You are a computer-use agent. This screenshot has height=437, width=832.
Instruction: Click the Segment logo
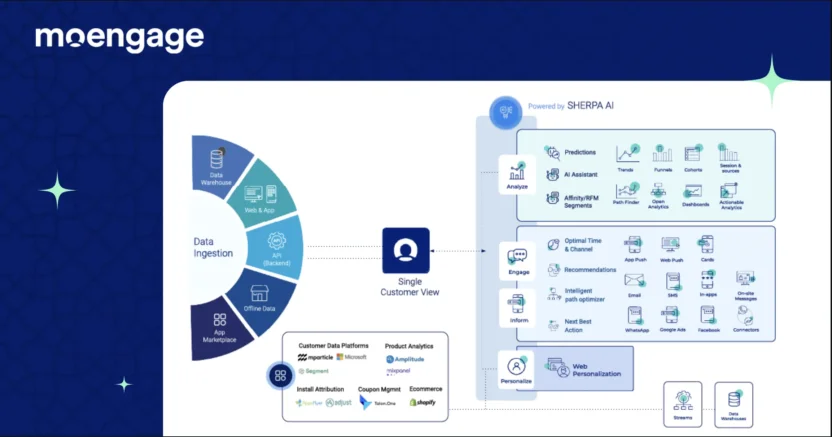pyautogui.click(x=314, y=371)
